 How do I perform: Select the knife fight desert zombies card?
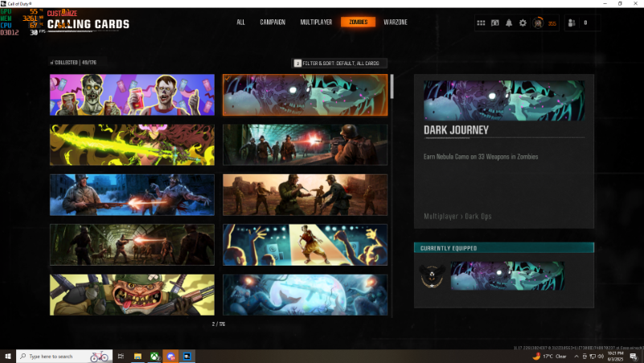[306, 195]
